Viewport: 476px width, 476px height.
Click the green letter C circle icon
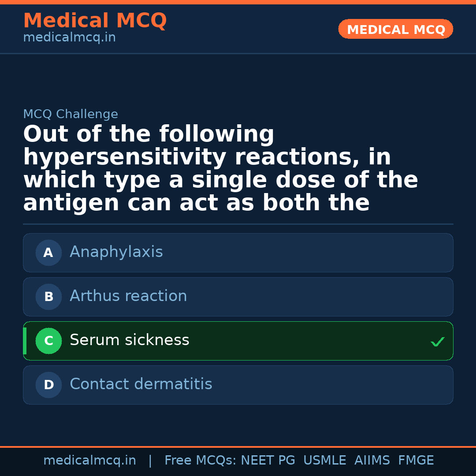click(48, 341)
